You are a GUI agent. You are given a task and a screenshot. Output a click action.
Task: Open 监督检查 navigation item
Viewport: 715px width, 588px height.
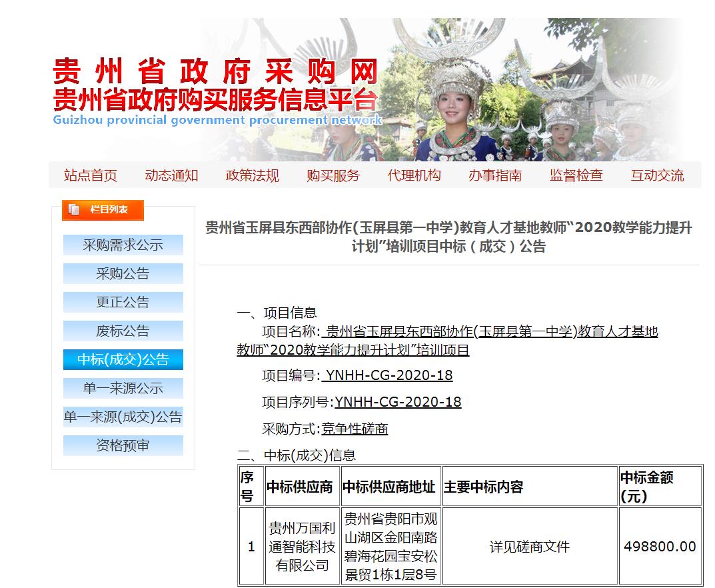tap(576, 175)
